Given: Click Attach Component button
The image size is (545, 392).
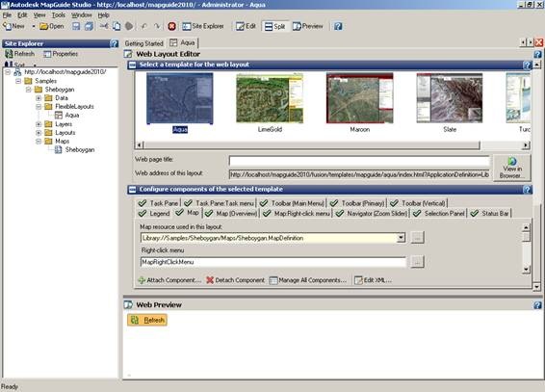Looking at the screenshot, I should click(169, 280).
